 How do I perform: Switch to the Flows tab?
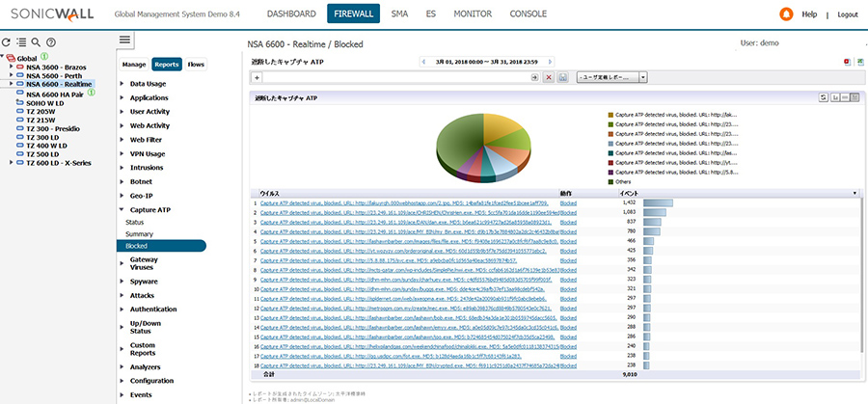196,65
